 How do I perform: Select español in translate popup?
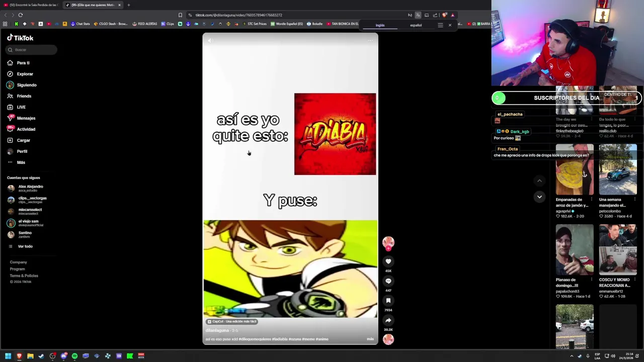coord(416,25)
